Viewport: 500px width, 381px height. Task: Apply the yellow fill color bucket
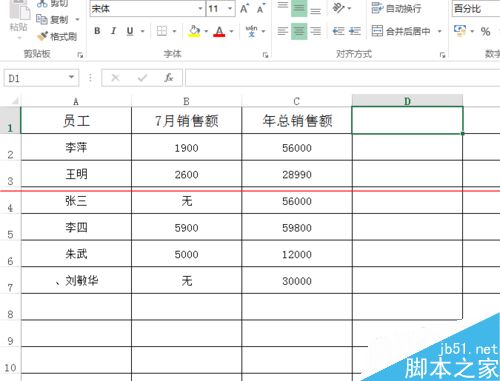(194, 31)
